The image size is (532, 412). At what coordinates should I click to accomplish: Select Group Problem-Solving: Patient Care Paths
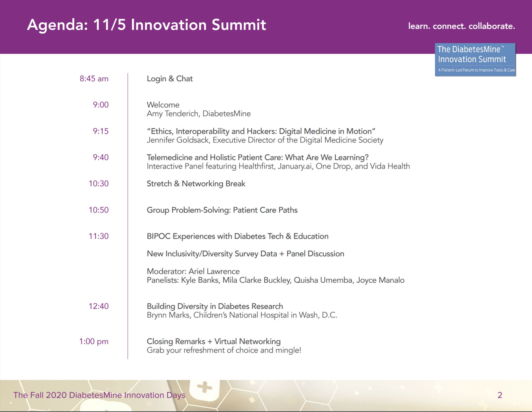(222, 210)
